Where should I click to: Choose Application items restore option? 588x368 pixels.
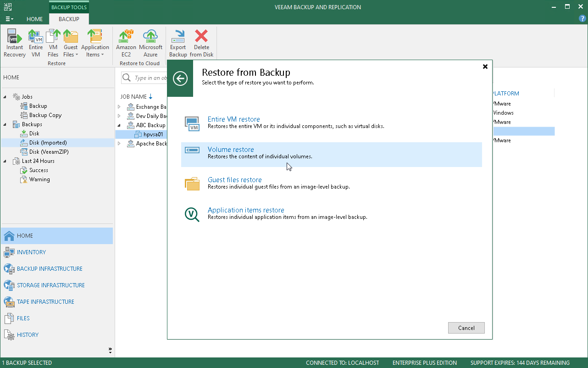pos(246,210)
